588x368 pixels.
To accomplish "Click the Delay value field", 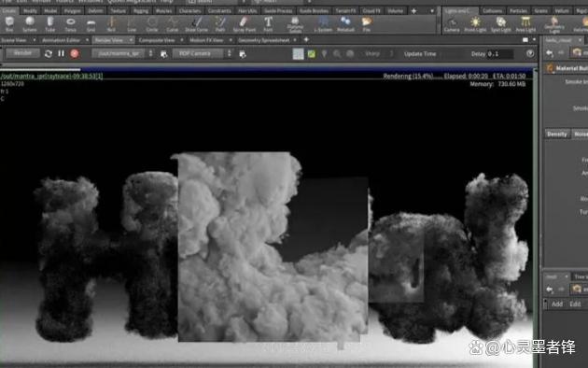I will [500, 54].
